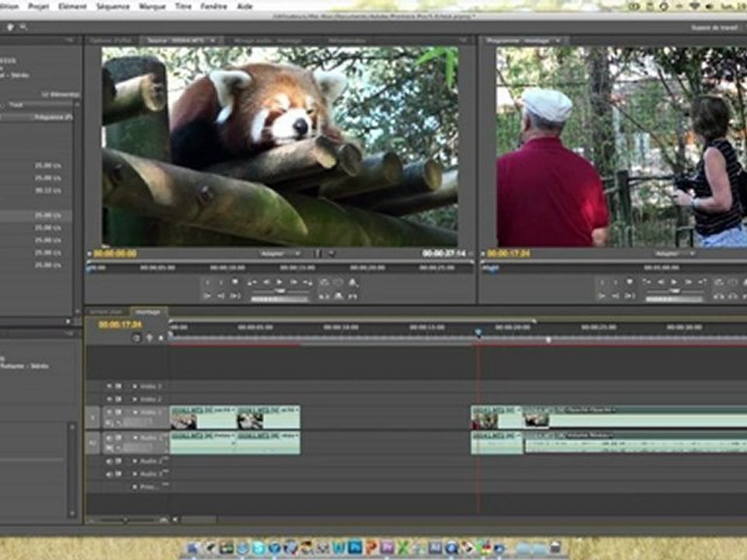Set In point in Source monitor

(207, 282)
